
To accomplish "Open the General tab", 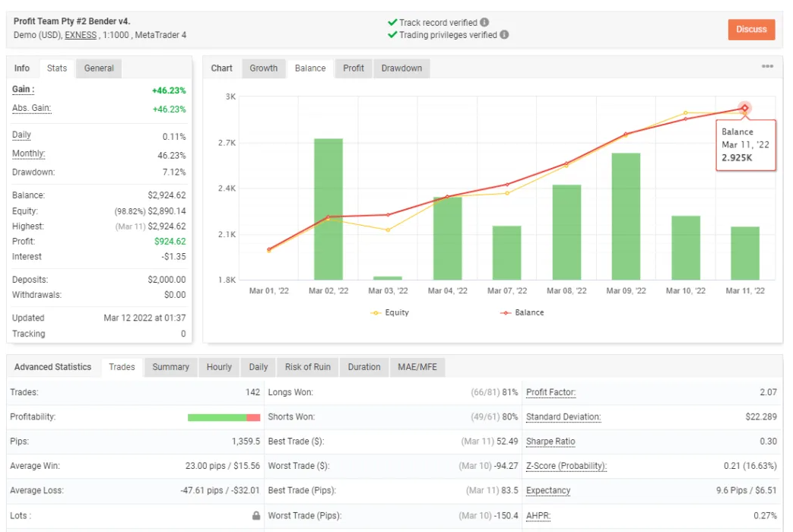I will click(99, 68).
